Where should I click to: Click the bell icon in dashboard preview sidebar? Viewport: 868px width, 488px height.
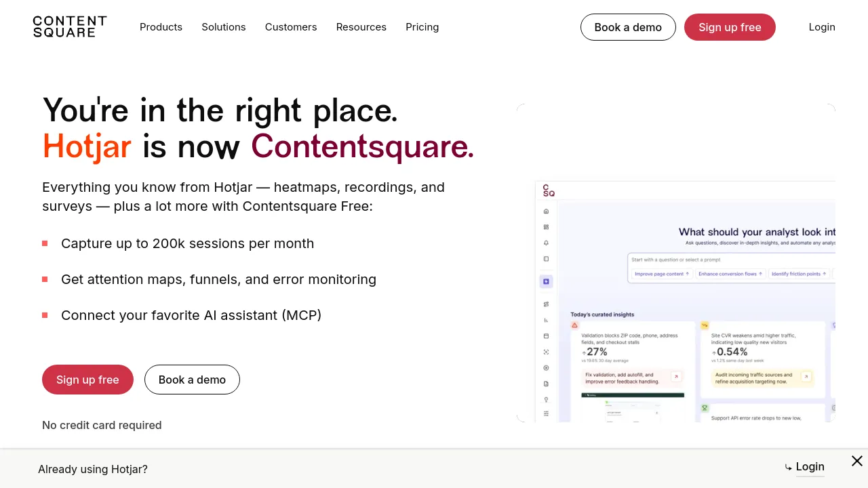pyautogui.click(x=547, y=243)
